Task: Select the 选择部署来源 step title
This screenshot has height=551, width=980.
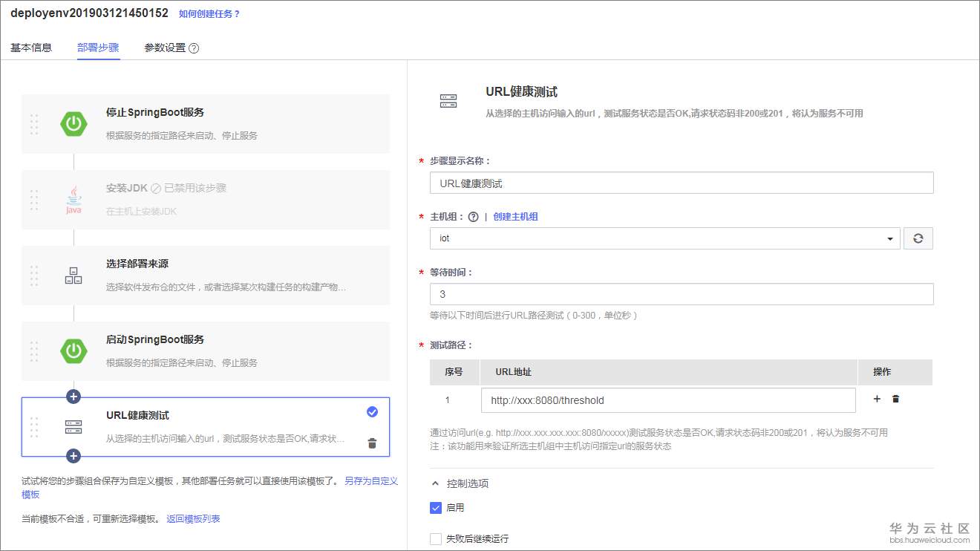Action: (x=137, y=264)
